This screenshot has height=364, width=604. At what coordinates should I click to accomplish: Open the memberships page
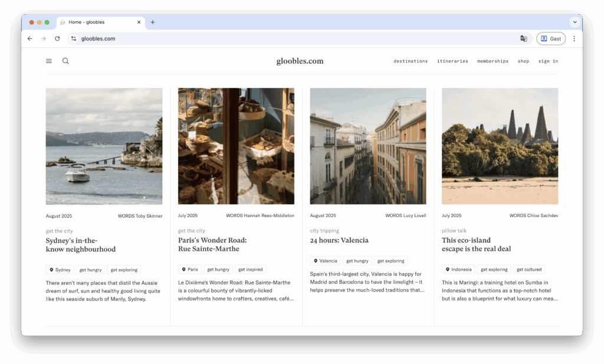pyautogui.click(x=493, y=61)
